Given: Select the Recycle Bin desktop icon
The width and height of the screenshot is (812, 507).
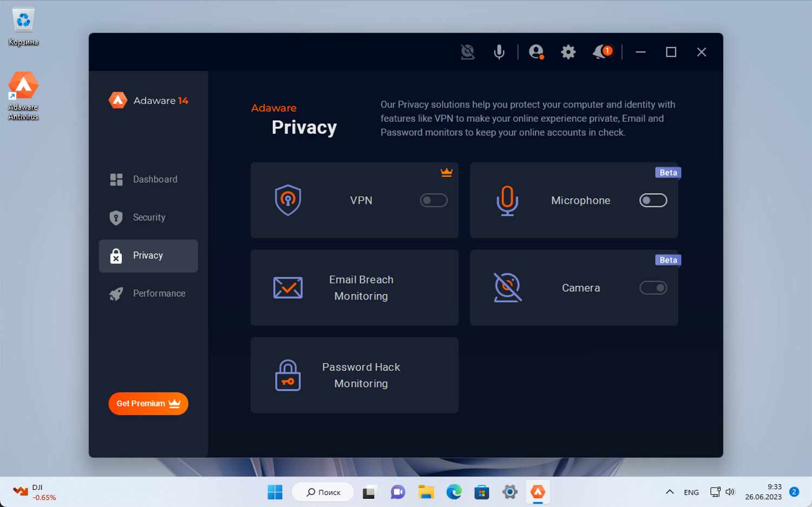Looking at the screenshot, I should coord(23,27).
